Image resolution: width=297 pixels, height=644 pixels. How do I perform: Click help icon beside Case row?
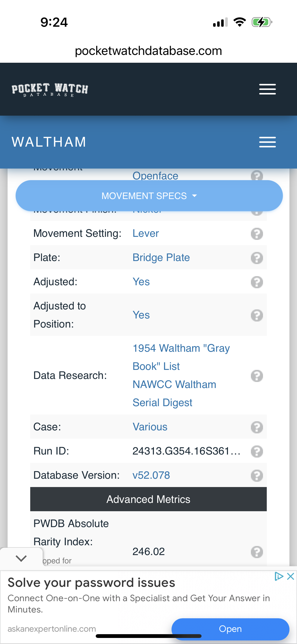coord(257,427)
